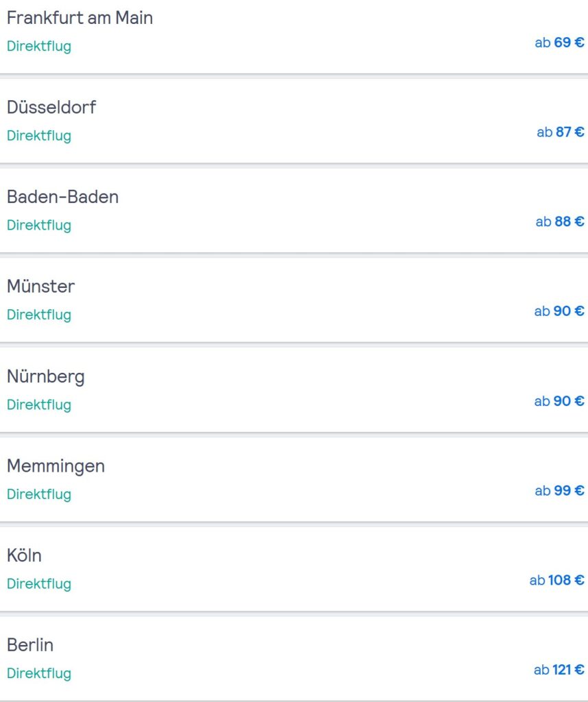
Task: Select the 69 € price for Frankfurt
Action: point(559,43)
